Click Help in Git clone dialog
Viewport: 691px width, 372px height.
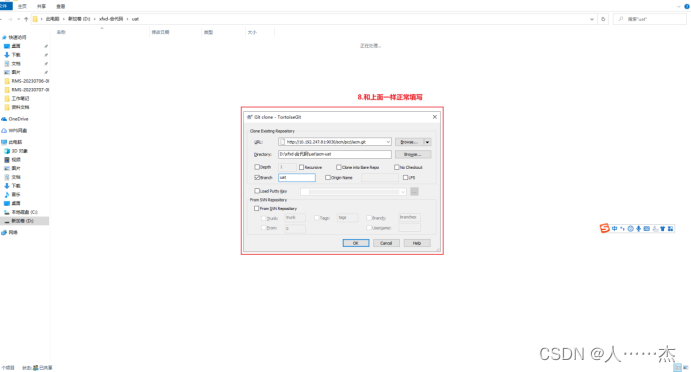pos(417,243)
